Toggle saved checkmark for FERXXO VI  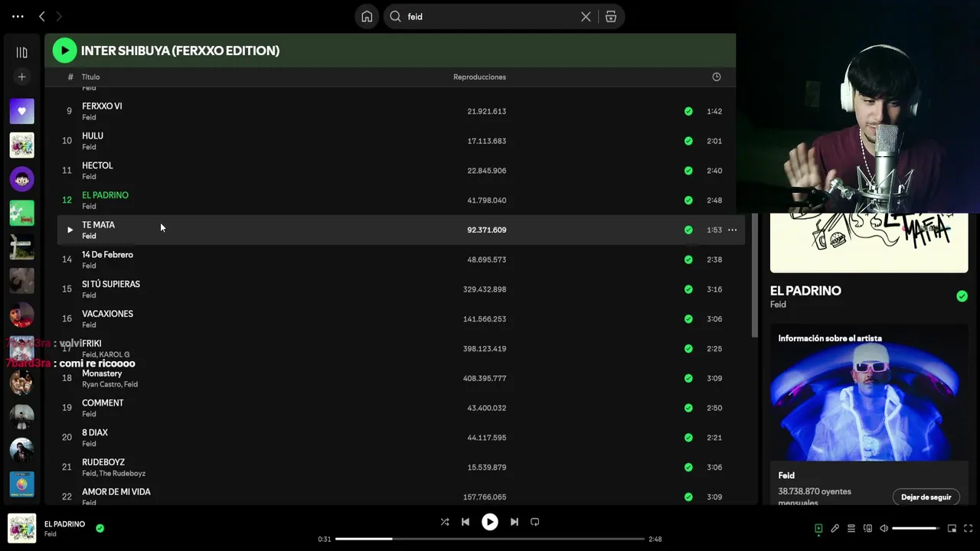click(x=688, y=111)
